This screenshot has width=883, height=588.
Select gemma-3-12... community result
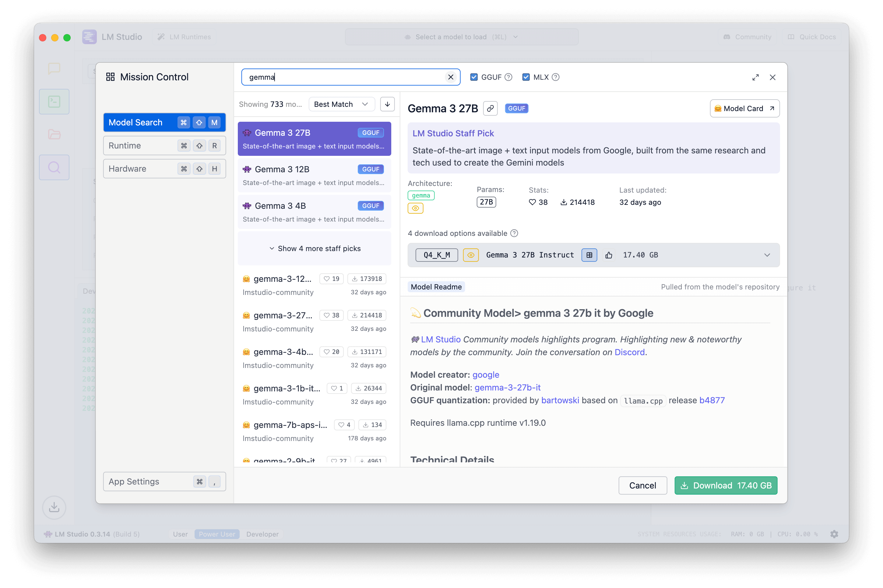click(314, 285)
